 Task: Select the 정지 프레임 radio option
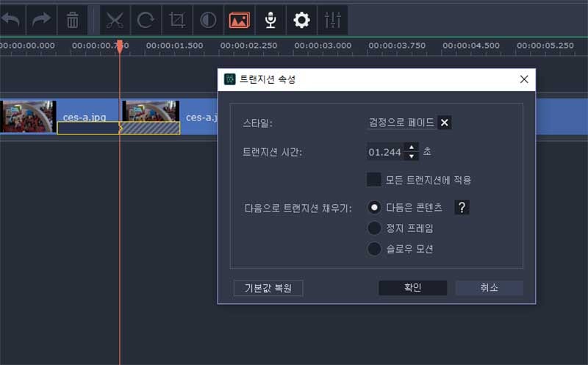374,228
